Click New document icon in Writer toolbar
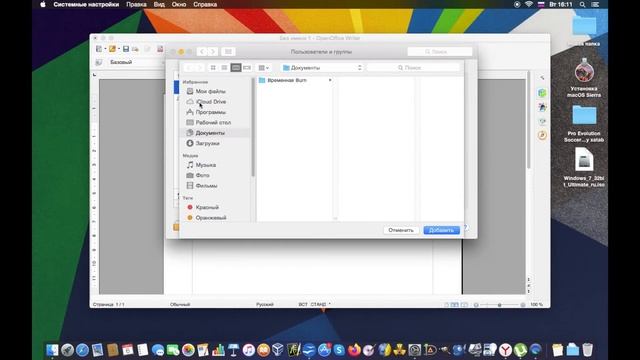Screen dimensions: 640x360 pyautogui.click(x=99, y=49)
